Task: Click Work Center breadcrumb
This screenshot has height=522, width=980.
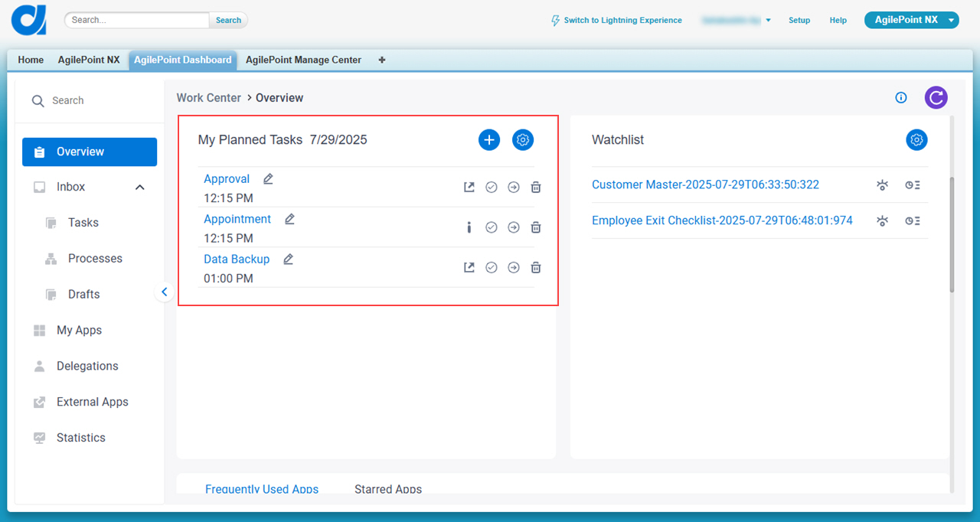Action: point(208,98)
